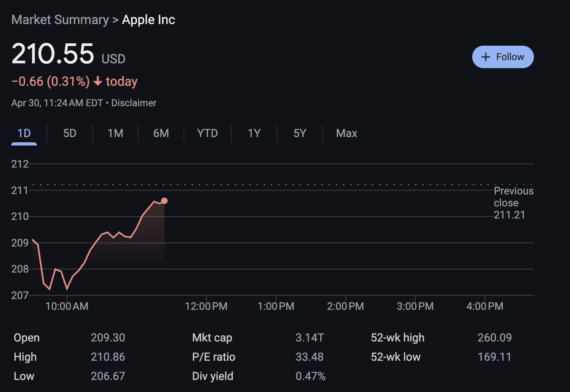
Task: Click the 207 y-axis label
Action: point(20,295)
